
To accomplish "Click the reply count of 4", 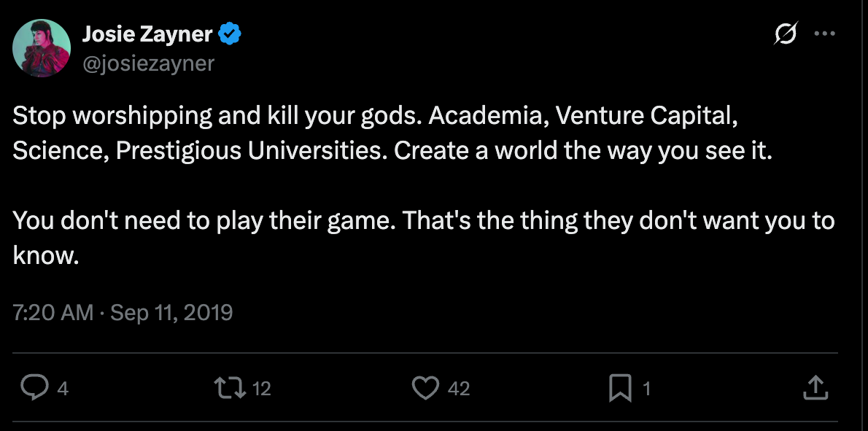I will 63,389.
